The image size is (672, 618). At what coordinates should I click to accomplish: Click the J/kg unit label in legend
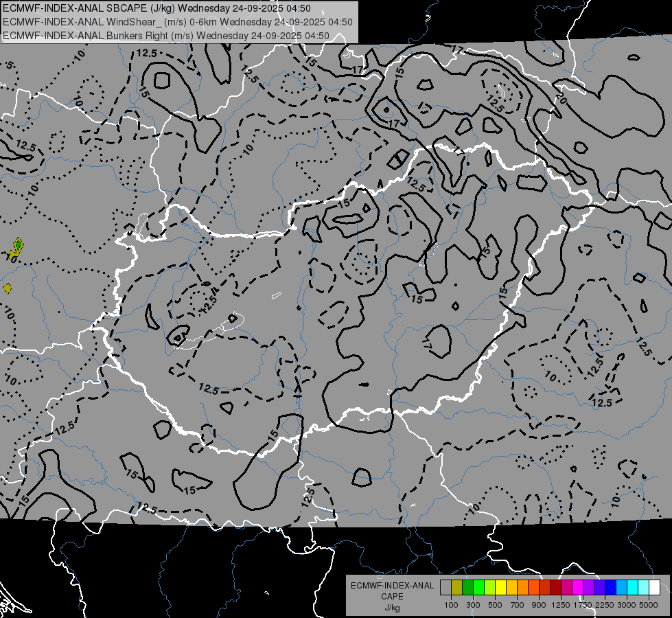pyautogui.click(x=392, y=608)
